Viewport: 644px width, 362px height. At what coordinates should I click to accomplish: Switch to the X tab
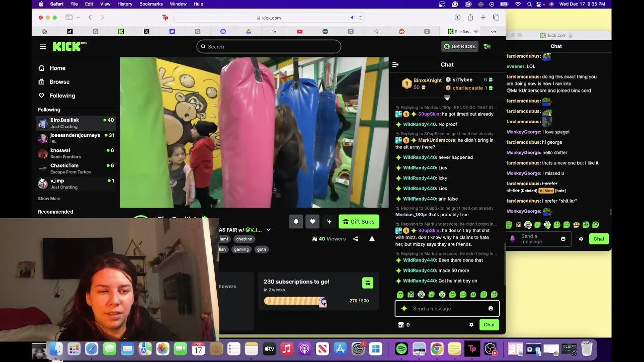[x=146, y=32]
